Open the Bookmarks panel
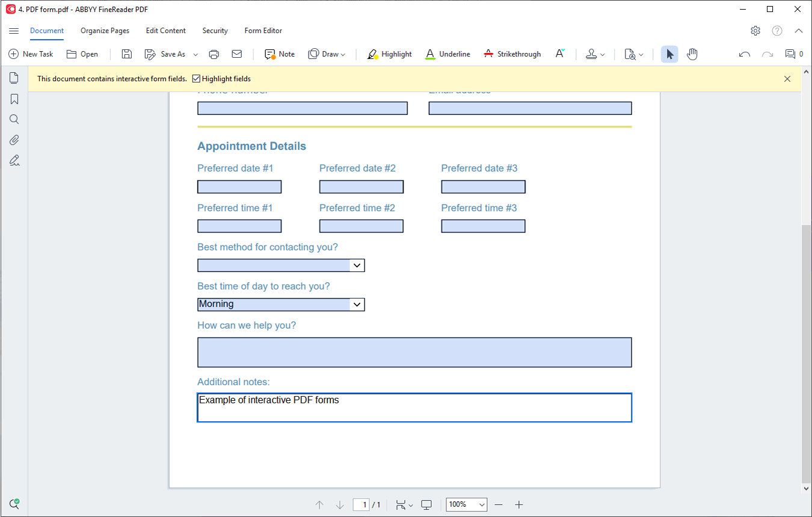Image resolution: width=812 pixels, height=517 pixels. coord(14,98)
